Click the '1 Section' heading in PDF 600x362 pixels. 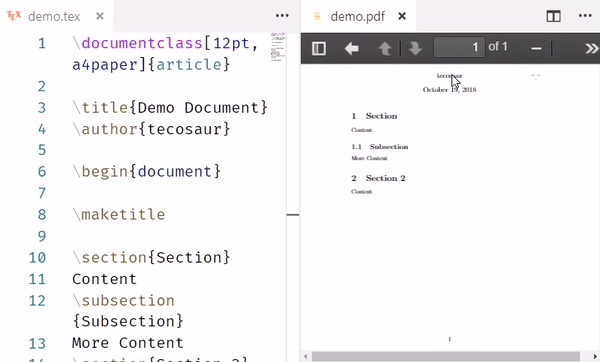374,116
